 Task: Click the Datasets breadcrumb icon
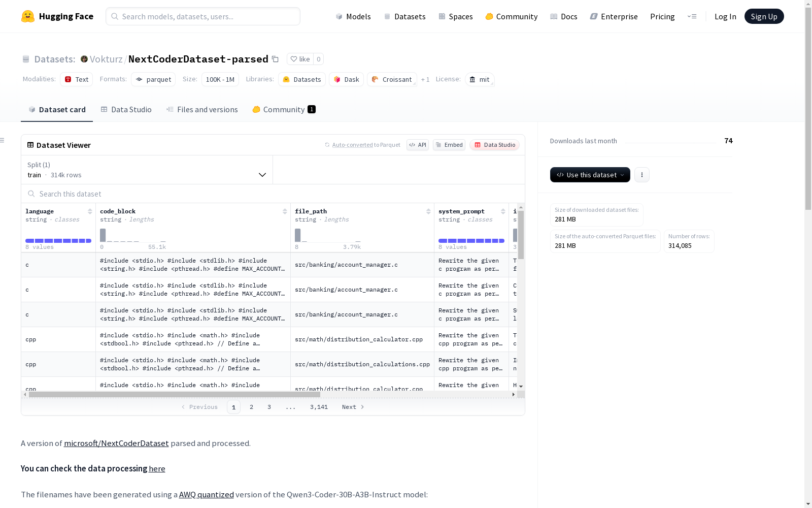tap(26, 59)
